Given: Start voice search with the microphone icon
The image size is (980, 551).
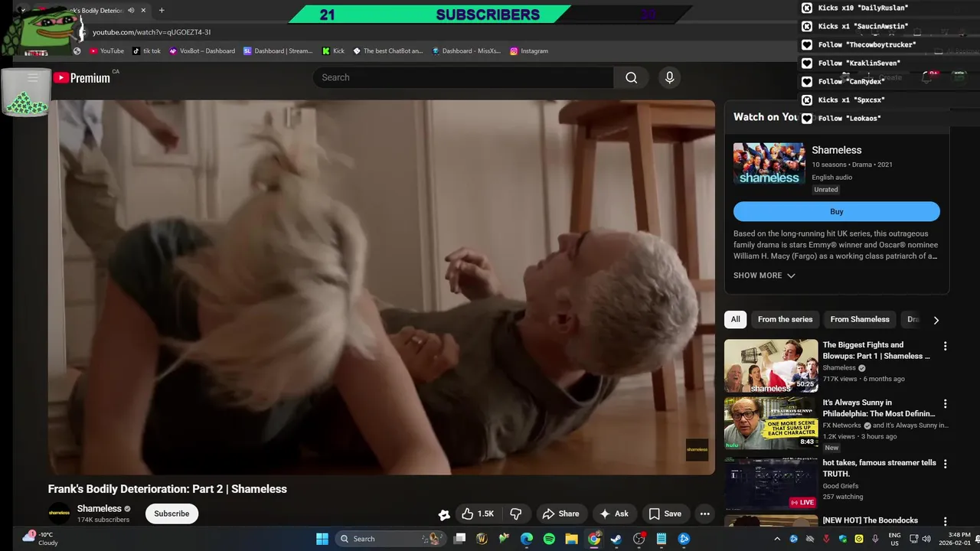Looking at the screenshot, I should (669, 77).
